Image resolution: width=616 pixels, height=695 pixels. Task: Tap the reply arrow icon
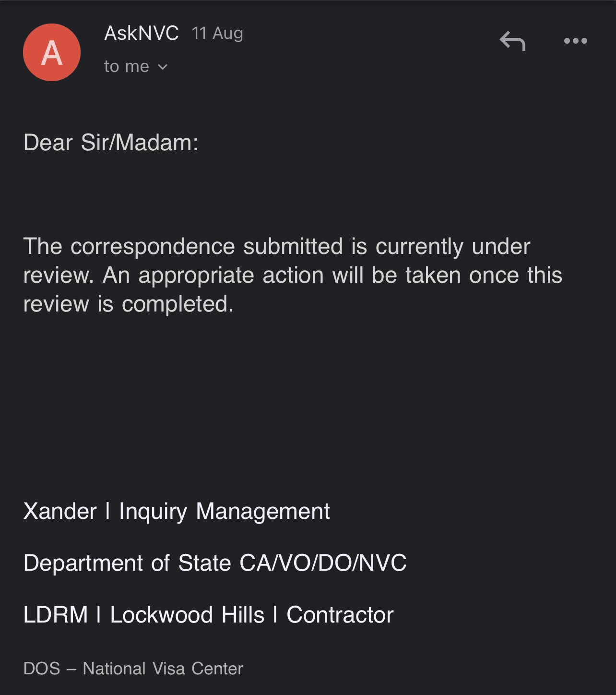coord(512,41)
